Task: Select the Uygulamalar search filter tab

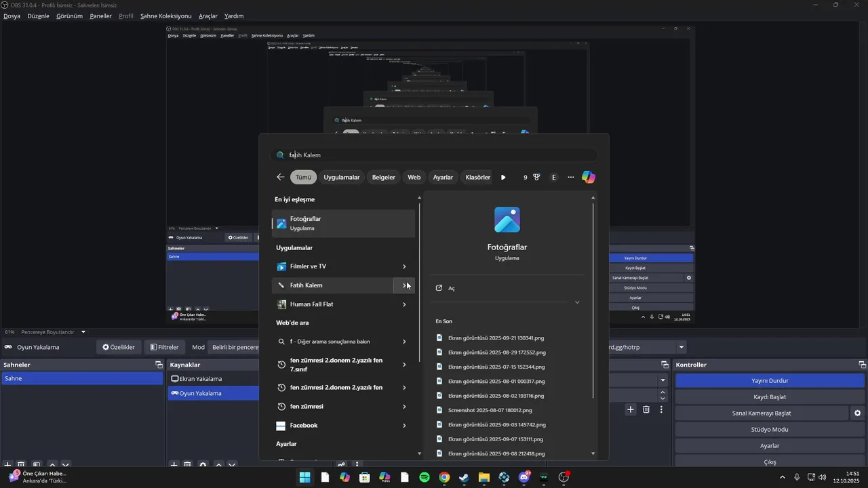Action: point(342,177)
